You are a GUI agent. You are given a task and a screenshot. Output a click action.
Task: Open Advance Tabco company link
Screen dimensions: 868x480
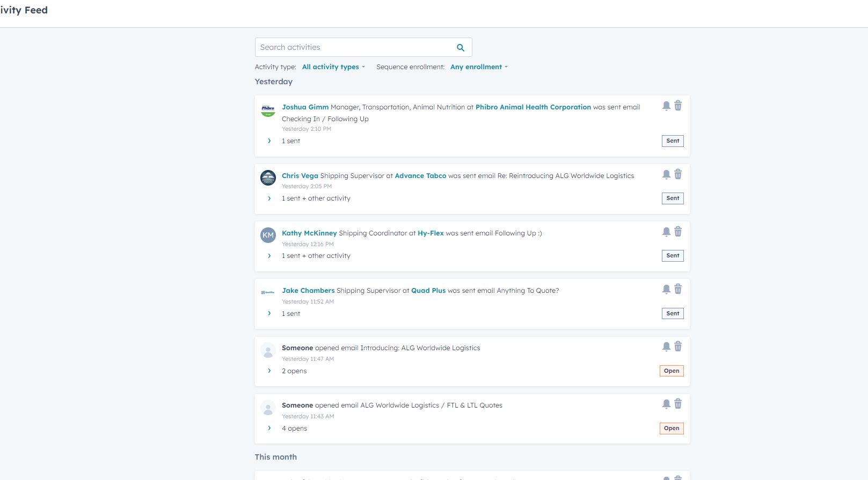[x=420, y=176]
